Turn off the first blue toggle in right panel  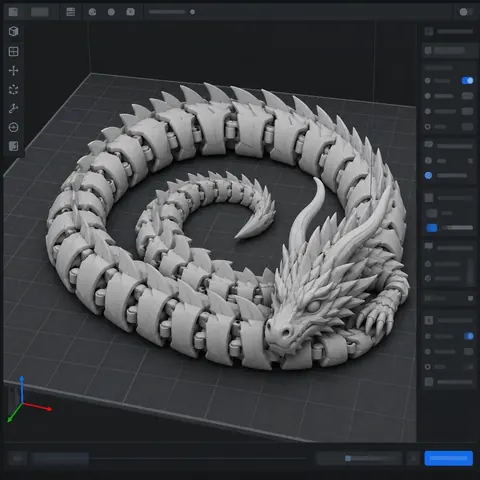467,80
